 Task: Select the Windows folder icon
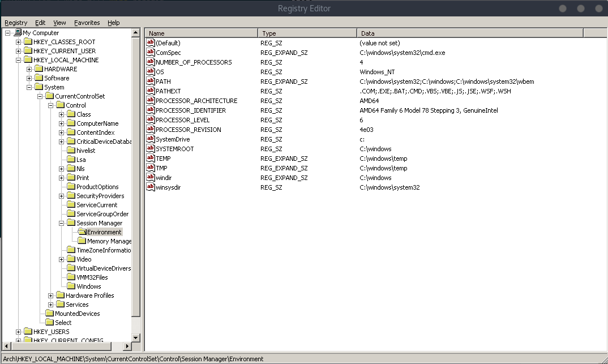pos(71,286)
